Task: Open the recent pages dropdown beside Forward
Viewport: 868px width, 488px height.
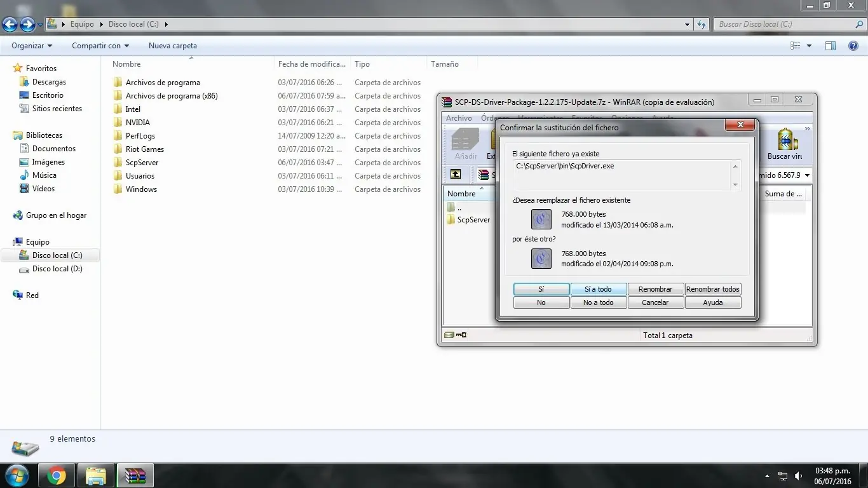Action: click(41, 25)
